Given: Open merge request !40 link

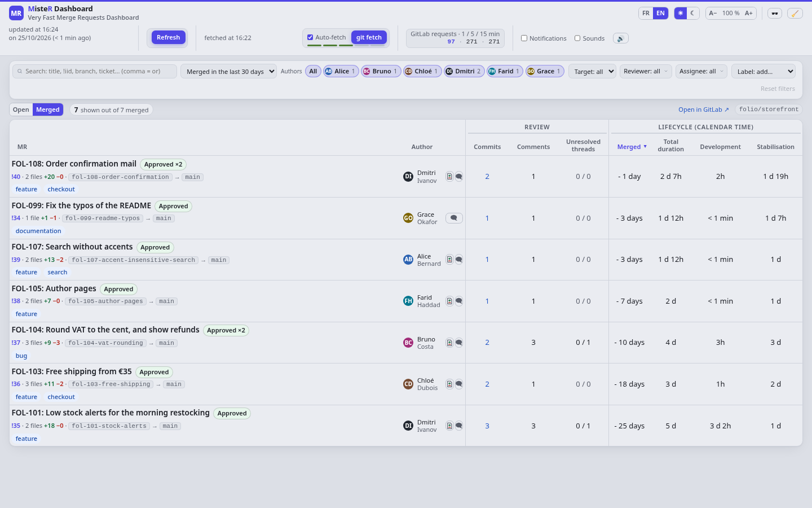Looking at the screenshot, I should point(16,177).
